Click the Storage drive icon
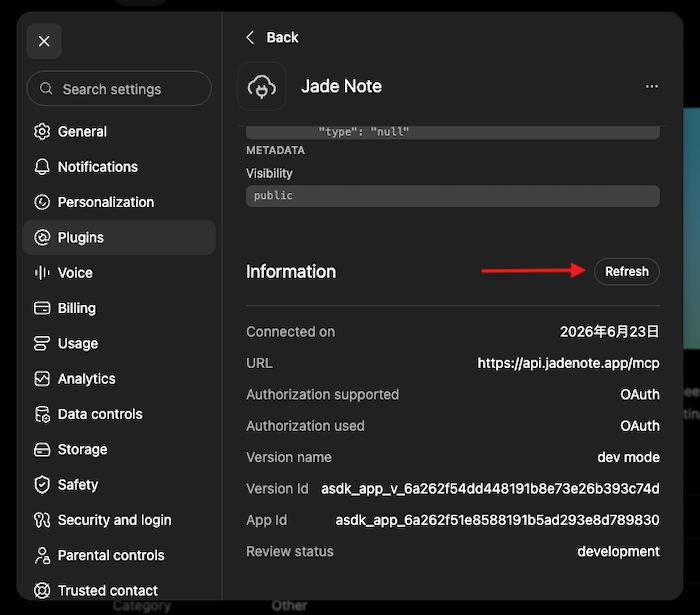700x615 pixels. point(42,449)
